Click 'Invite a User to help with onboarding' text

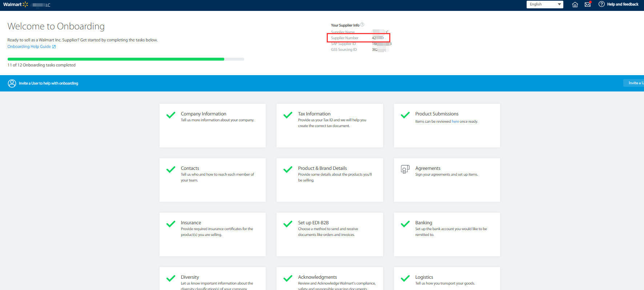[48, 83]
